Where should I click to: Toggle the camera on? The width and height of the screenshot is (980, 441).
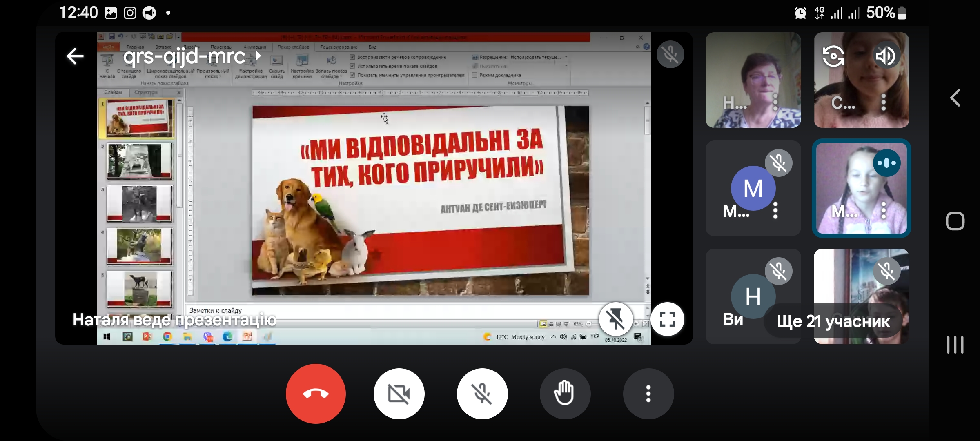(399, 394)
